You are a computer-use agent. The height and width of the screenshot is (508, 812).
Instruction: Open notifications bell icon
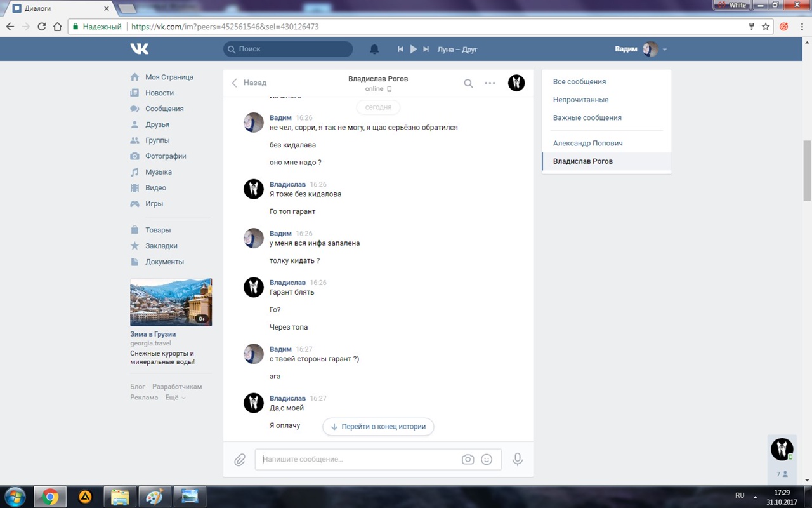(374, 49)
